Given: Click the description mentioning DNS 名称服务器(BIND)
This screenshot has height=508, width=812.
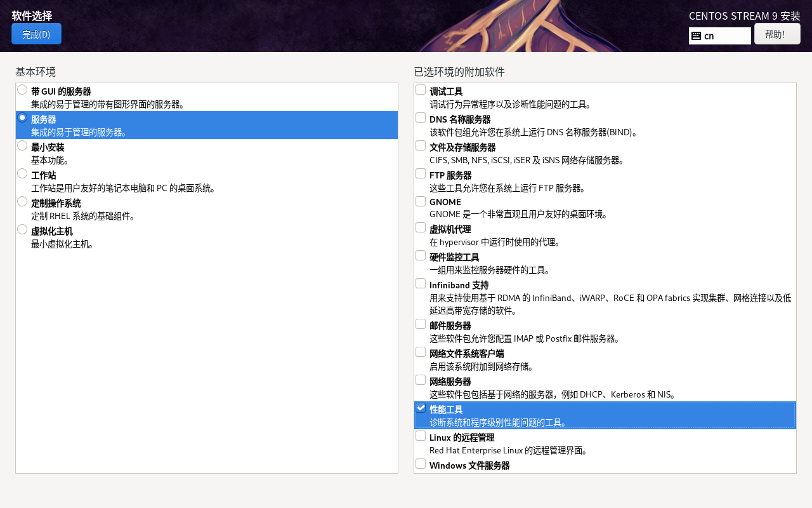Looking at the screenshot, I should (534, 132).
